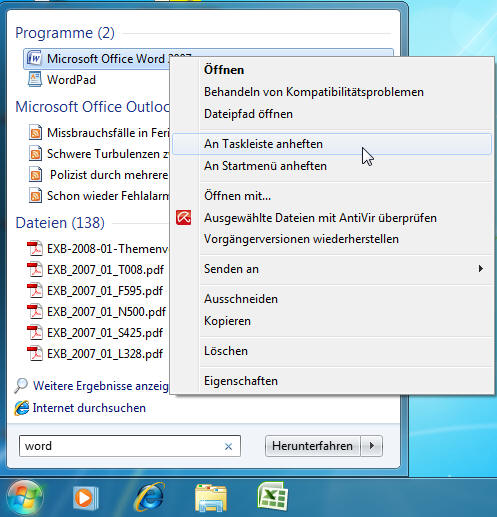Click PDF icon of EXB_2007_01_T008.pdf
The height and width of the screenshot is (517, 497).
pos(35,270)
